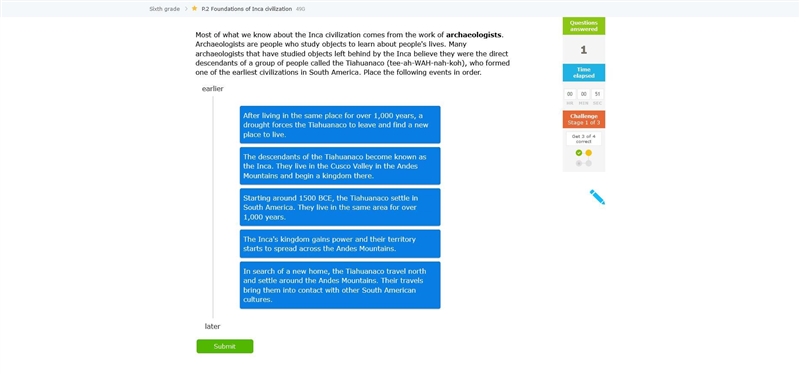This screenshot has height=374, width=800.
Task: Select the Inca's kingdom gains power card
Action: pos(340,244)
